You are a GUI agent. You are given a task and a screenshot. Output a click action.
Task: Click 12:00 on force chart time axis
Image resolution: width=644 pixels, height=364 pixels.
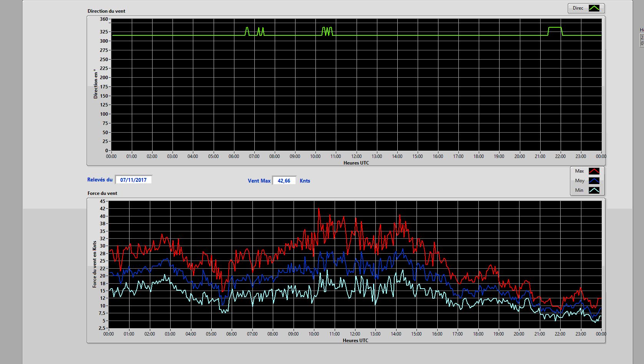pos(355,334)
